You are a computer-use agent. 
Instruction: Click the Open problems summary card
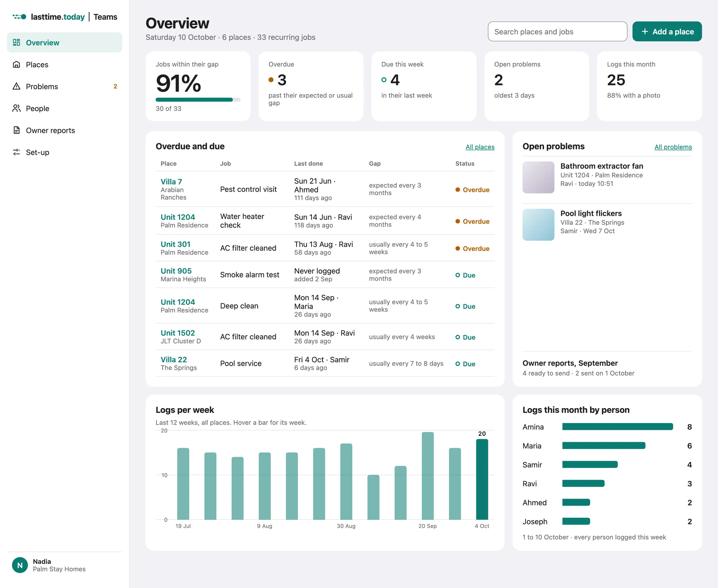tap(537, 86)
